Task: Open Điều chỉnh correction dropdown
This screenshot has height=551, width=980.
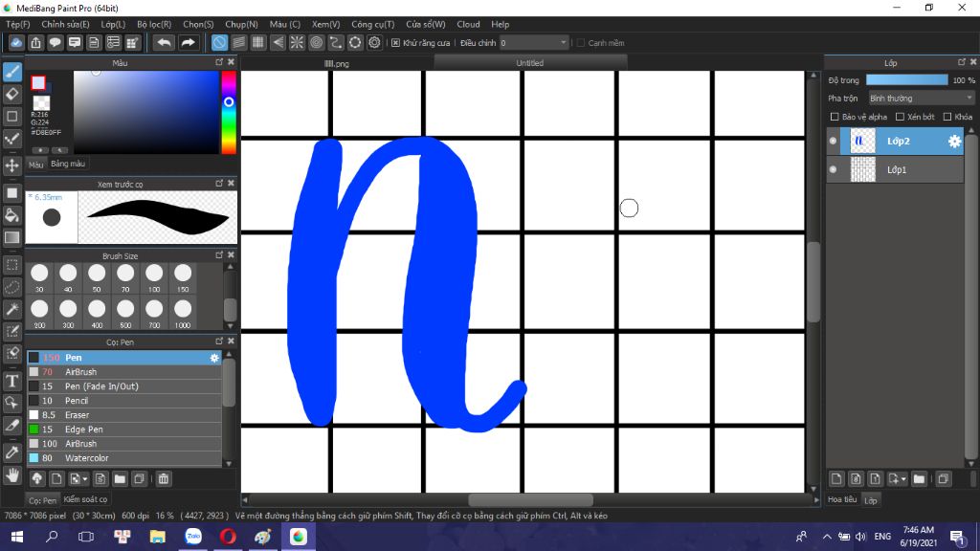Action: pos(534,43)
